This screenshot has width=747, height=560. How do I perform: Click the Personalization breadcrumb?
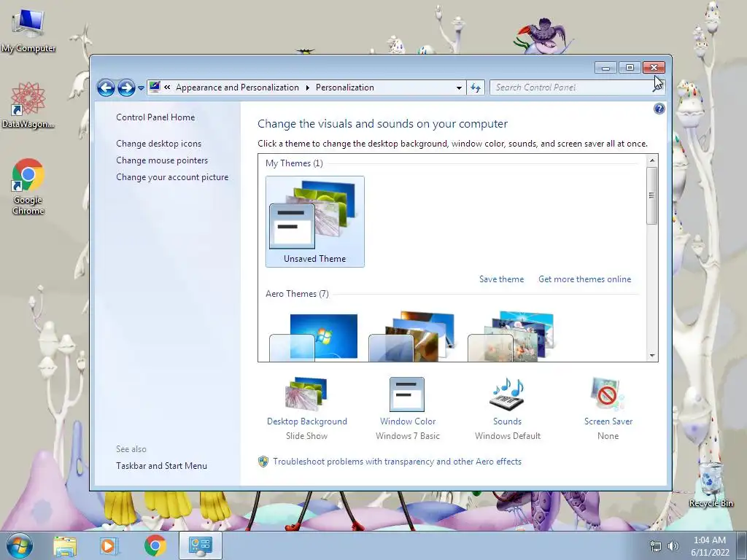345,87
